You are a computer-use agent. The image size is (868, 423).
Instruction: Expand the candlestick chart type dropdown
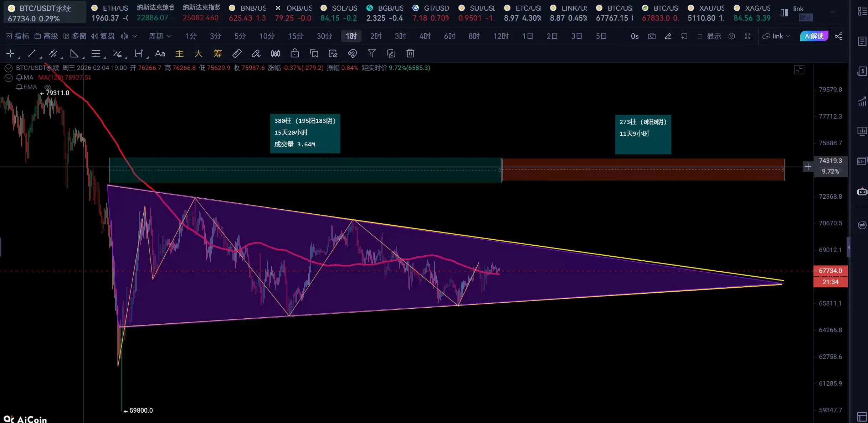pos(134,36)
